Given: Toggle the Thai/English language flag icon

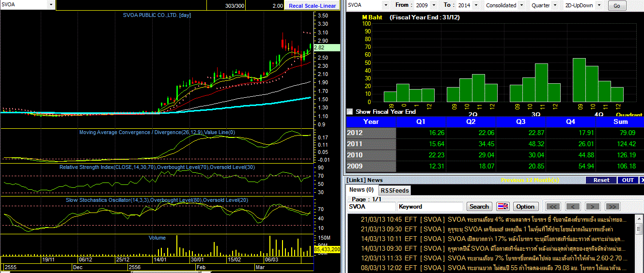Looking at the screenshot, I should (503, 207).
